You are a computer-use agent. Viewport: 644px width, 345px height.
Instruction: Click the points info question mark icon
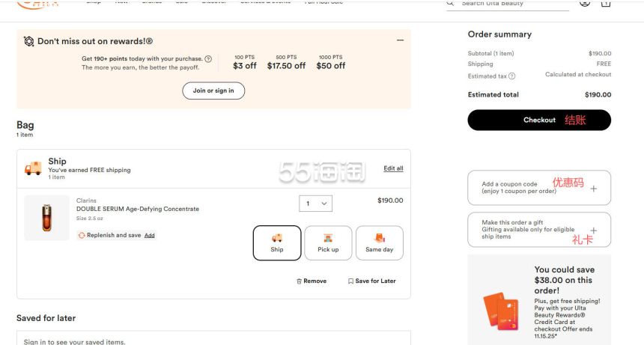[x=208, y=59]
